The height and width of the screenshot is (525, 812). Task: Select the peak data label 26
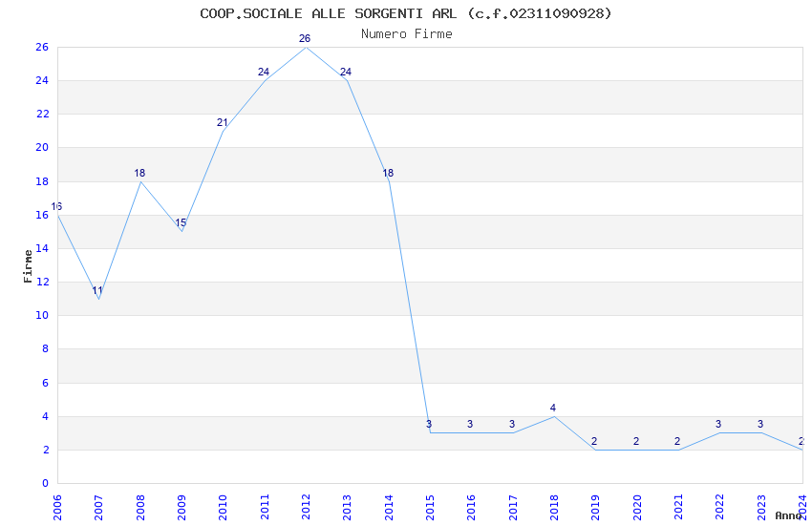pyautogui.click(x=305, y=38)
